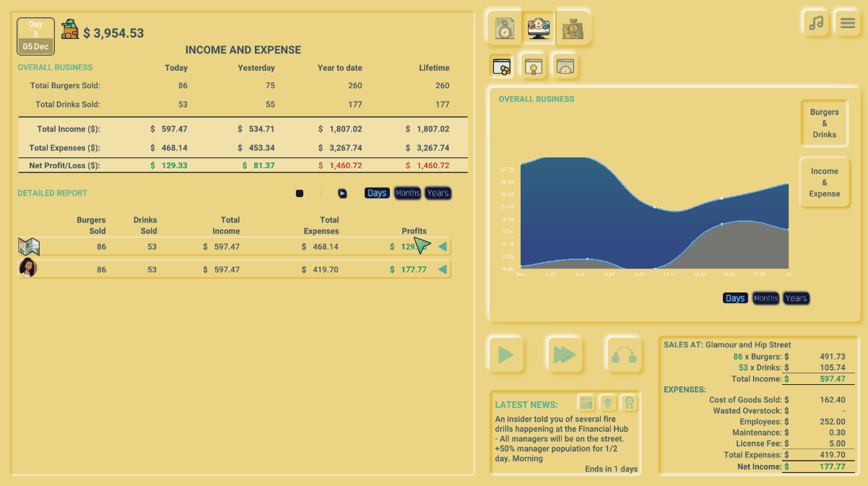This screenshot has height=486, width=868.
Task: Show news with the newspaper icon
Action: 586,402
